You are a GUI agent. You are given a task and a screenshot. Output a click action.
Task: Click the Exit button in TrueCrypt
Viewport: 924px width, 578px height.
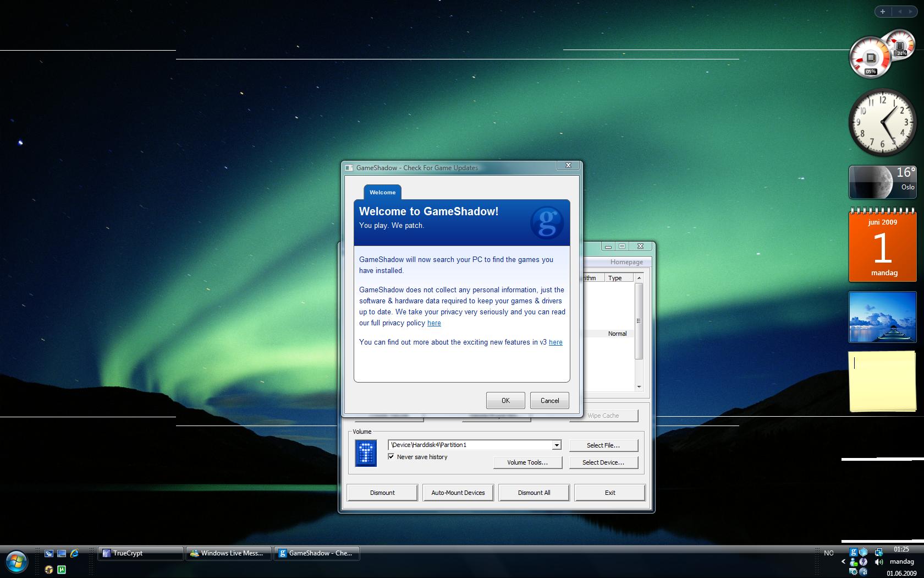coord(610,493)
